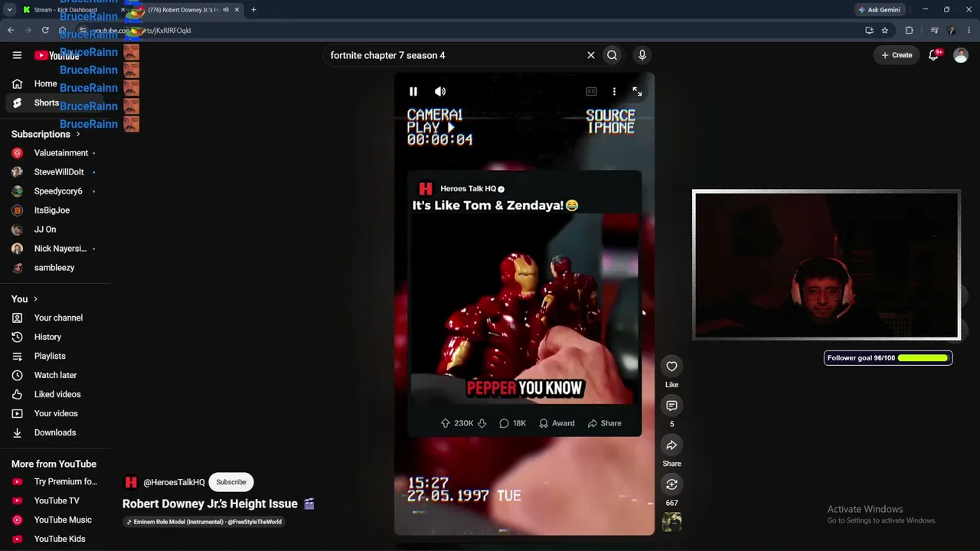Subscribe to HeroesTalkHQ
The height and width of the screenshot is (551, 980).
click(231, 482)
